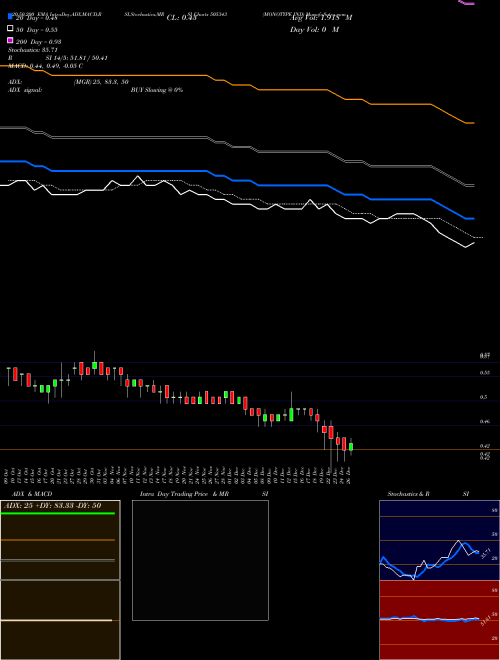This screenshot has height=660, width=500.
Task: Open the ADX & MACD indicator panel
Action: point(60,580)
